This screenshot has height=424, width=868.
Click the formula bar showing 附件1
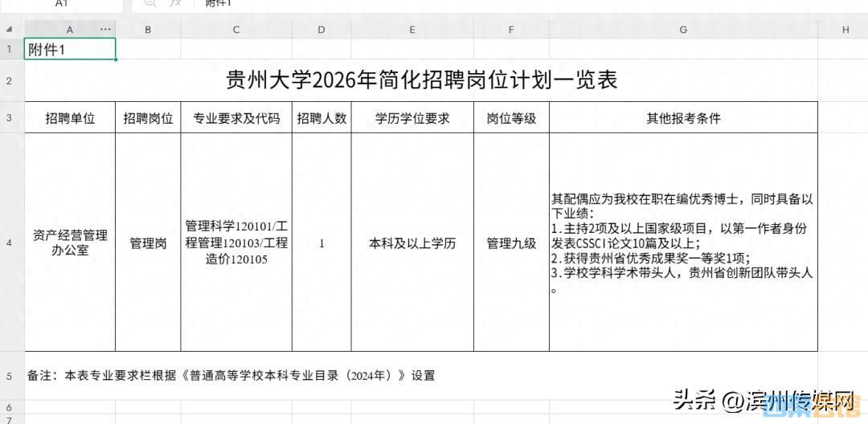(x=498, y=5)
